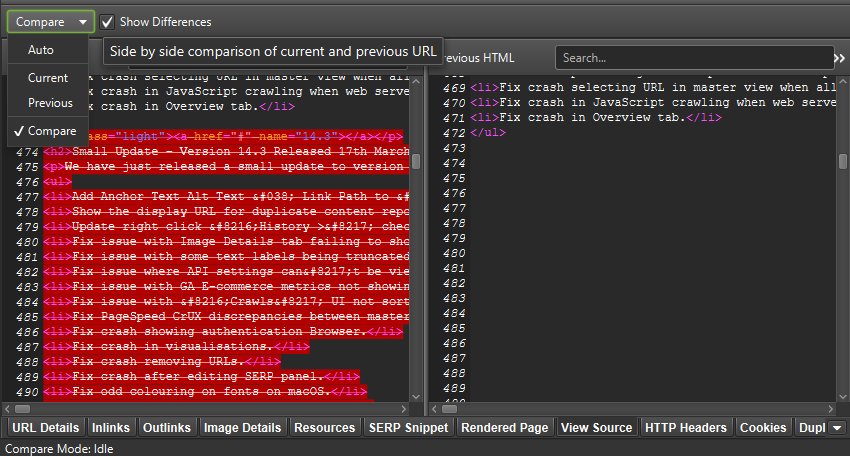Click the left pane vertical scrollbar thumb
Screen dimensions: 850x456
[416, 162]
